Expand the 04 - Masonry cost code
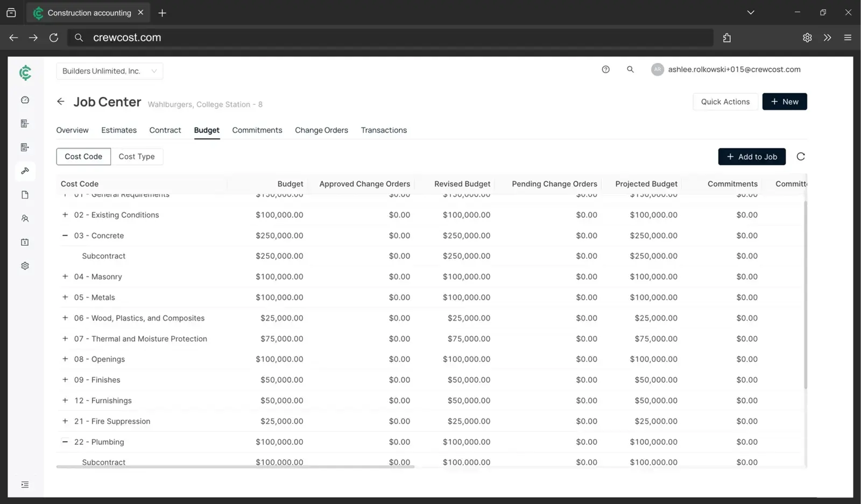The width and height of the screenshot is (861, 504). (65, 276)
